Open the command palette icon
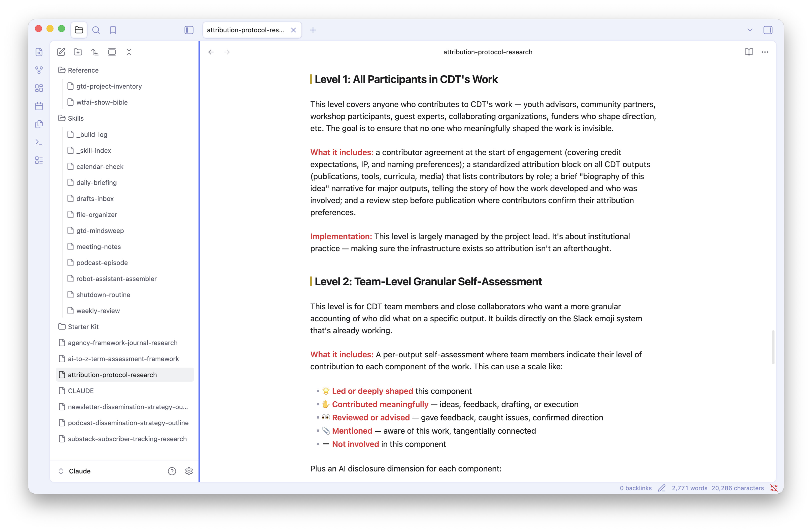Viewport: 812px width, 531px height. point(39,142)
